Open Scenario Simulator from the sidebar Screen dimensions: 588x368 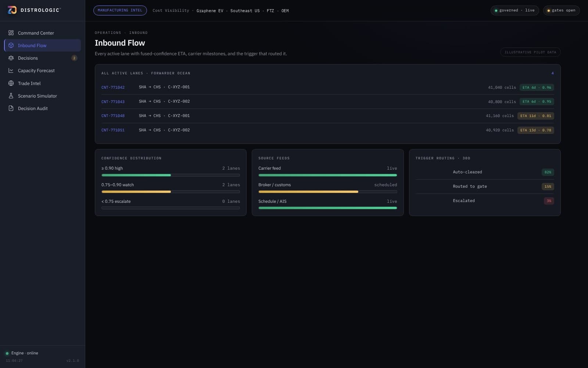pos(42,96)
